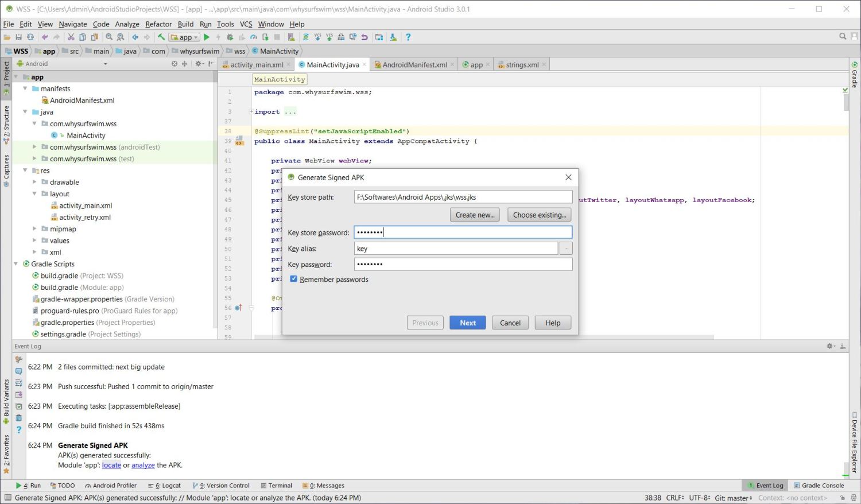Open the Android project view dropdown
This screenshot has width=861, height=504.
click(105, 64)
